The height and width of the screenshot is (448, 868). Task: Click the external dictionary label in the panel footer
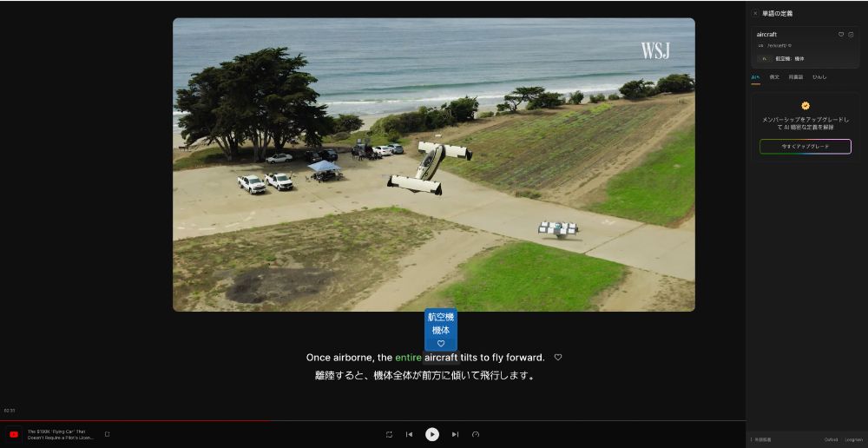pos(761,439)
